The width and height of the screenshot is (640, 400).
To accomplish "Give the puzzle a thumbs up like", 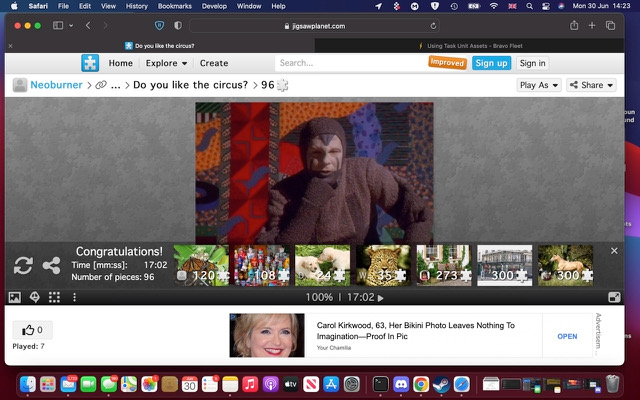I will (x=33, y=330).
